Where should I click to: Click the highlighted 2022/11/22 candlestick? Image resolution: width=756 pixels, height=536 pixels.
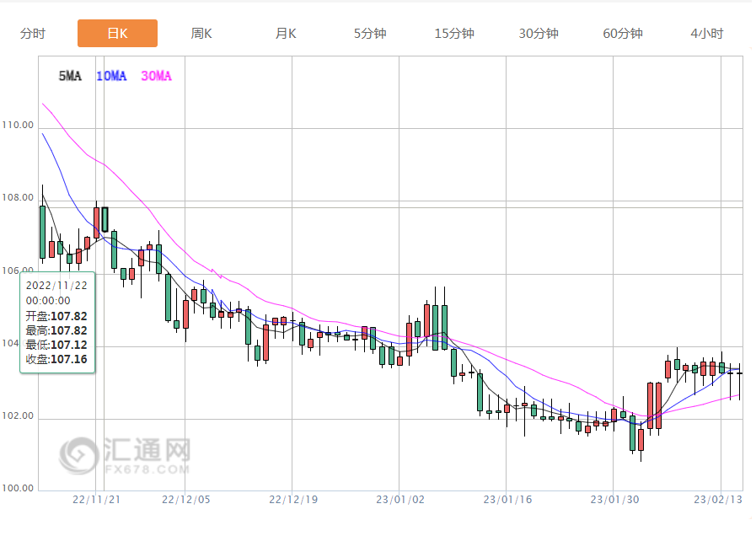[105, 219]
